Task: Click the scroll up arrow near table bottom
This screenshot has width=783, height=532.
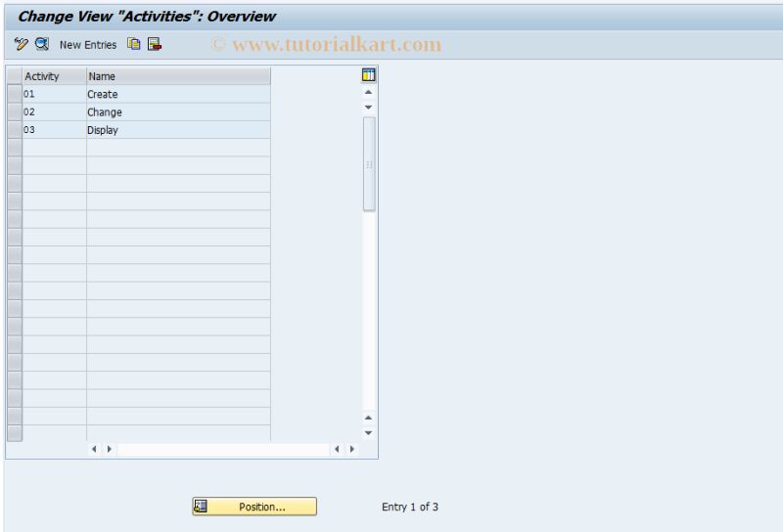Action: (369, 418)
